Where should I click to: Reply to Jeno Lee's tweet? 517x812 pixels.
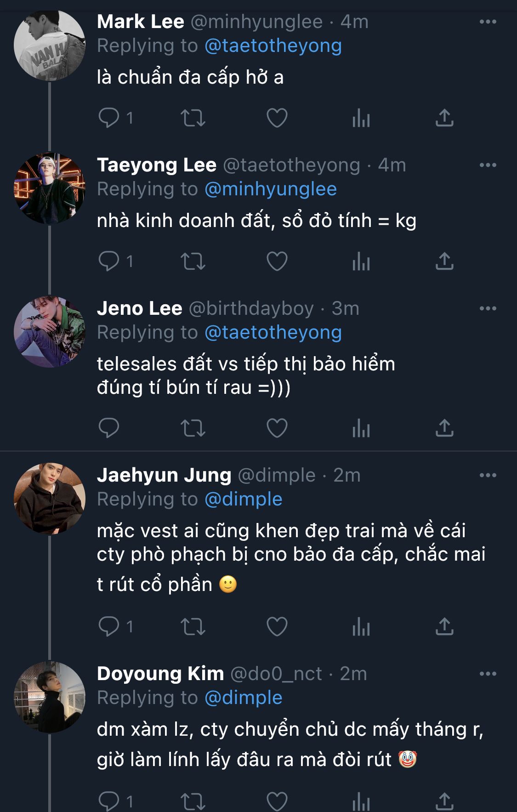[x=109, y=428]
